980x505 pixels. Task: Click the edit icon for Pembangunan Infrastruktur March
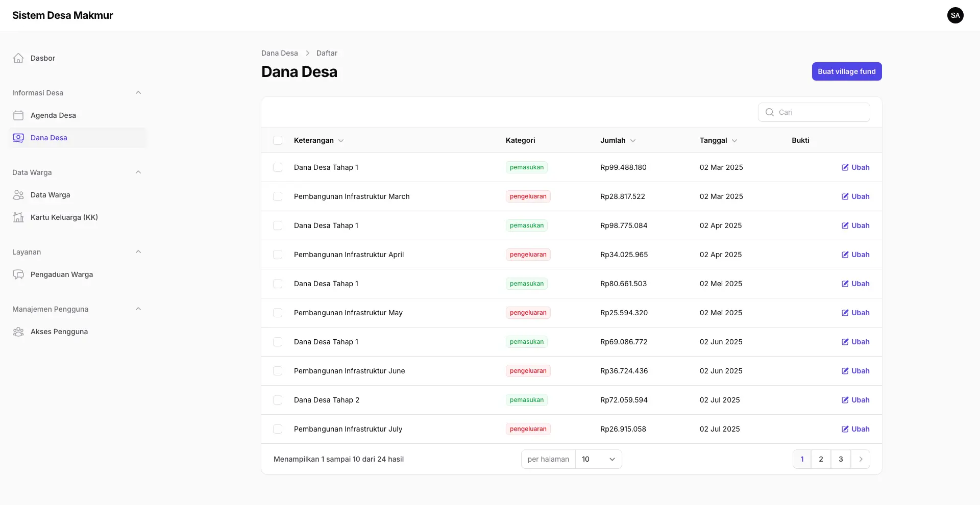[845, 196]
